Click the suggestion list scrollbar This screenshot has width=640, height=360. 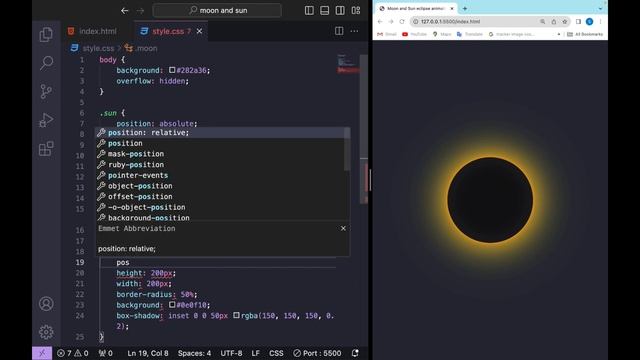347,149
